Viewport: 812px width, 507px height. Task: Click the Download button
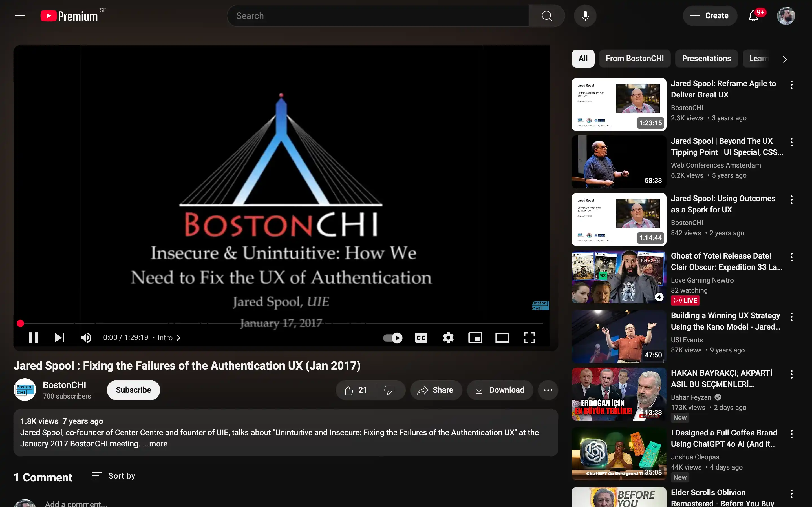(x=500, y=390)
